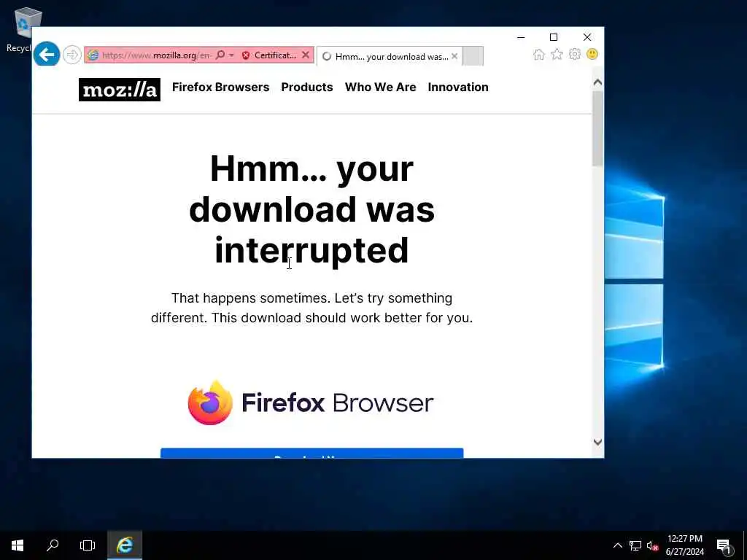Click the smiley feedback icon

(592, 54)
